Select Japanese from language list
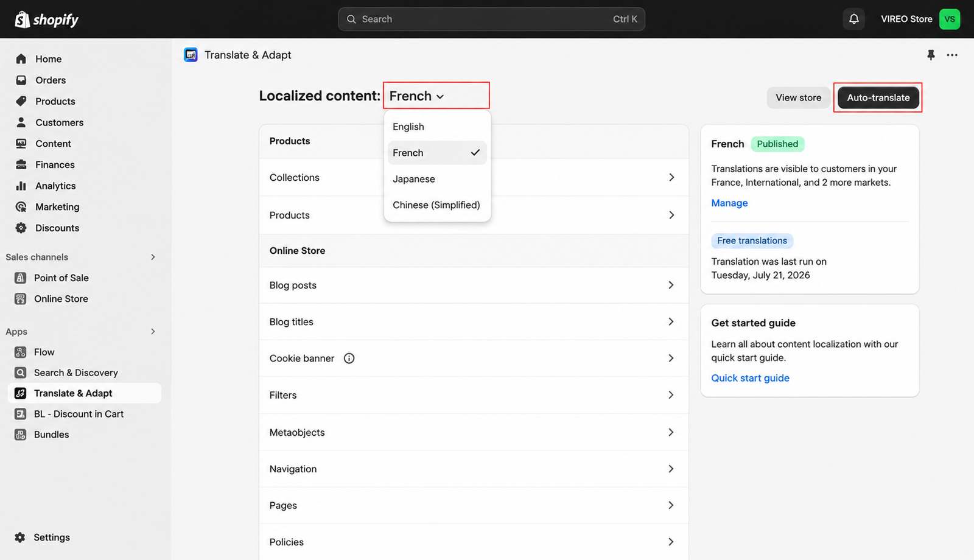This screenshot has width=974, height=560. click(x=437, y=179)
